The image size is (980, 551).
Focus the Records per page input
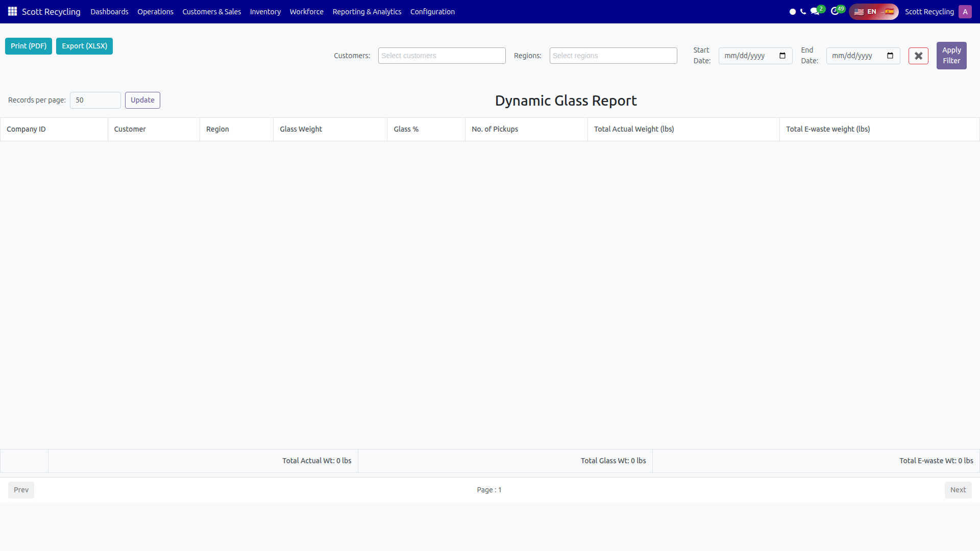pyautogui.click(x=95, y=100)
